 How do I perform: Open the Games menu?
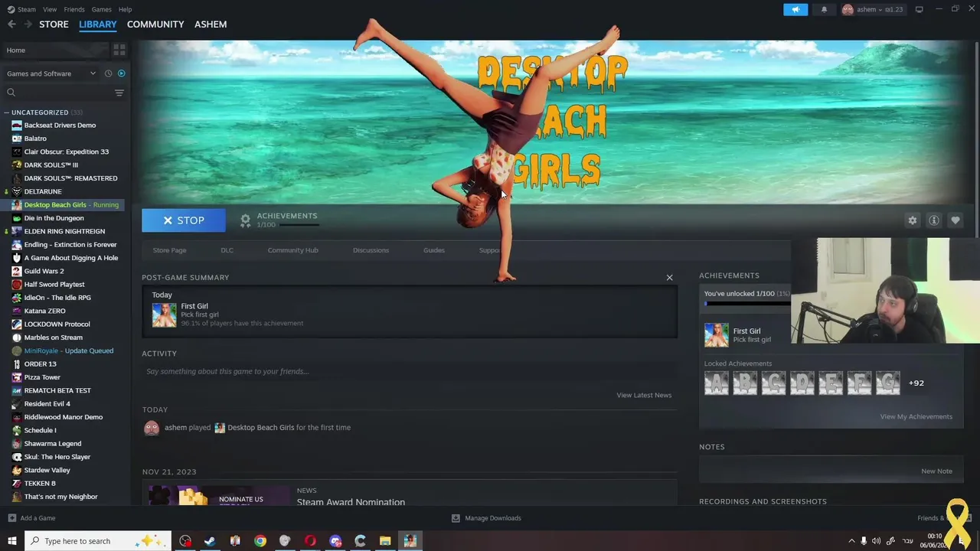pos(101,9)
